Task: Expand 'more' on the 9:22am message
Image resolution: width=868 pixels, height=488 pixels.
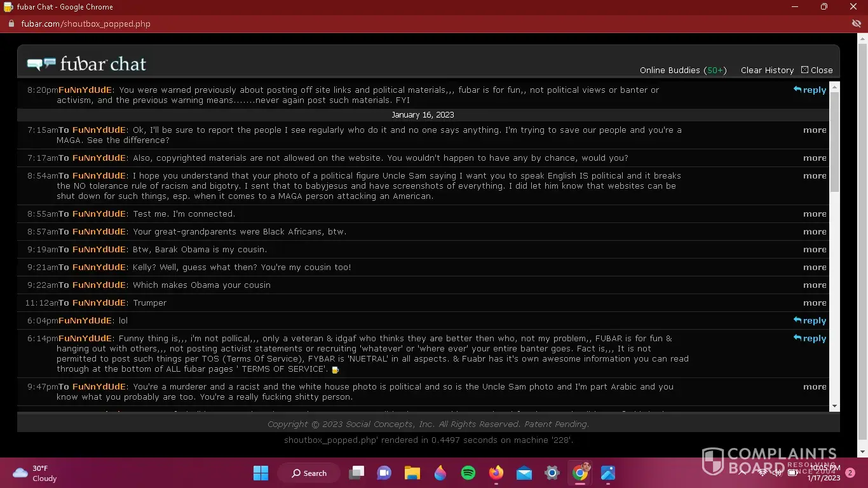Action: pyautogui.click(x=815, y=285)
